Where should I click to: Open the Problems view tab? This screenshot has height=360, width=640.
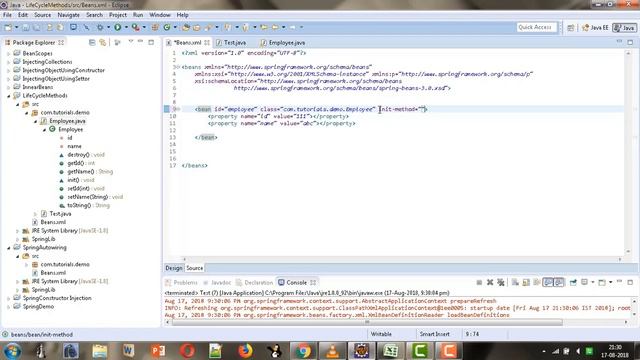[181, 282]
